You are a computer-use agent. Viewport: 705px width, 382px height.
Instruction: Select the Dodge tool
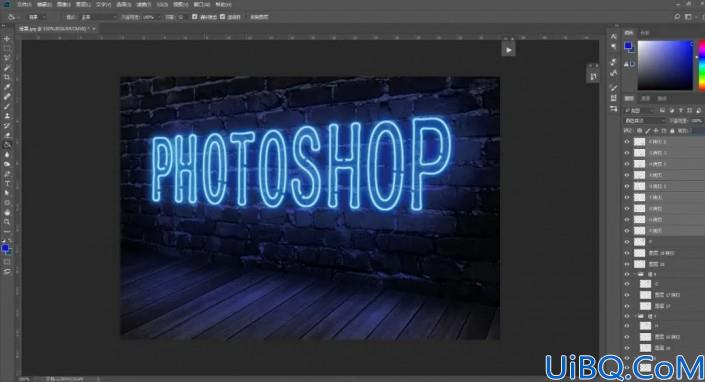click(x=7, y=164)
